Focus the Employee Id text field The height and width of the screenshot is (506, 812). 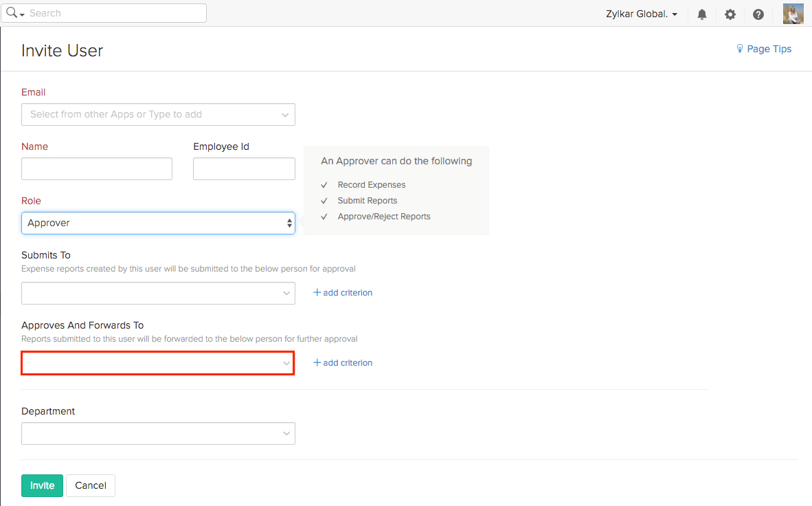pyautogui.click(x=244, y=169)
